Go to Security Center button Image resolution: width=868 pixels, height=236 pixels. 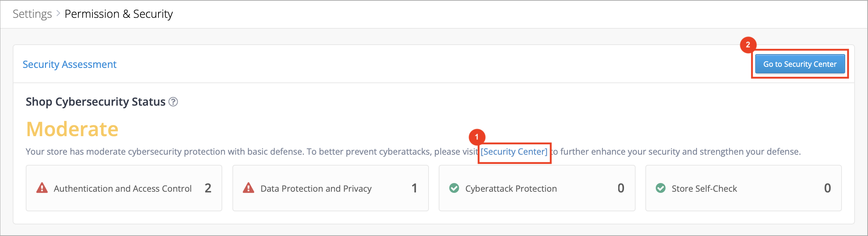800,64
